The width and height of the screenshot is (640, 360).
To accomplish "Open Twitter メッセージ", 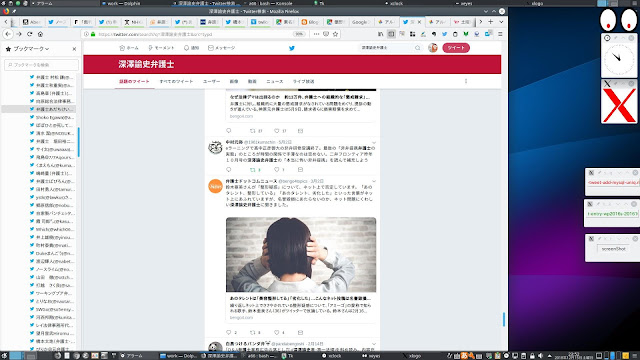I will pyautogui.click(x=222, y=48).
